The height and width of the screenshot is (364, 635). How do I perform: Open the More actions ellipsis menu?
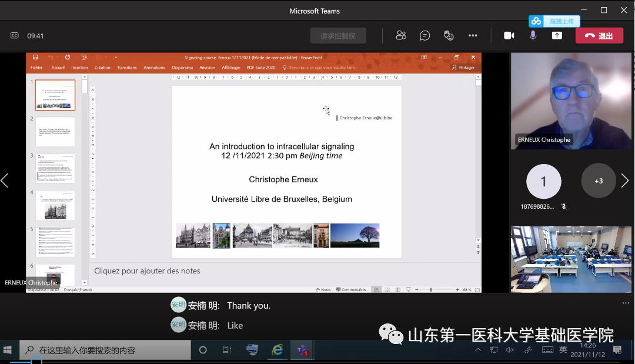click(x=473, y=35)
